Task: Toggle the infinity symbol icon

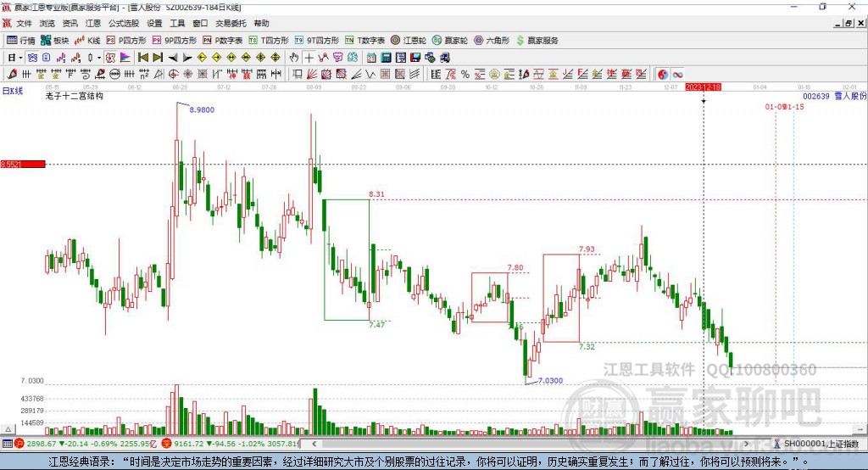Action: [677, 75]
